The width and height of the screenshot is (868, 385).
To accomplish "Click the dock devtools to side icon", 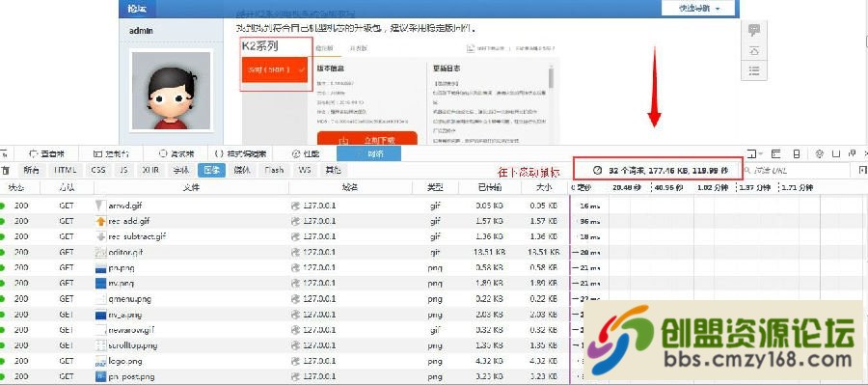I will 837,153.
